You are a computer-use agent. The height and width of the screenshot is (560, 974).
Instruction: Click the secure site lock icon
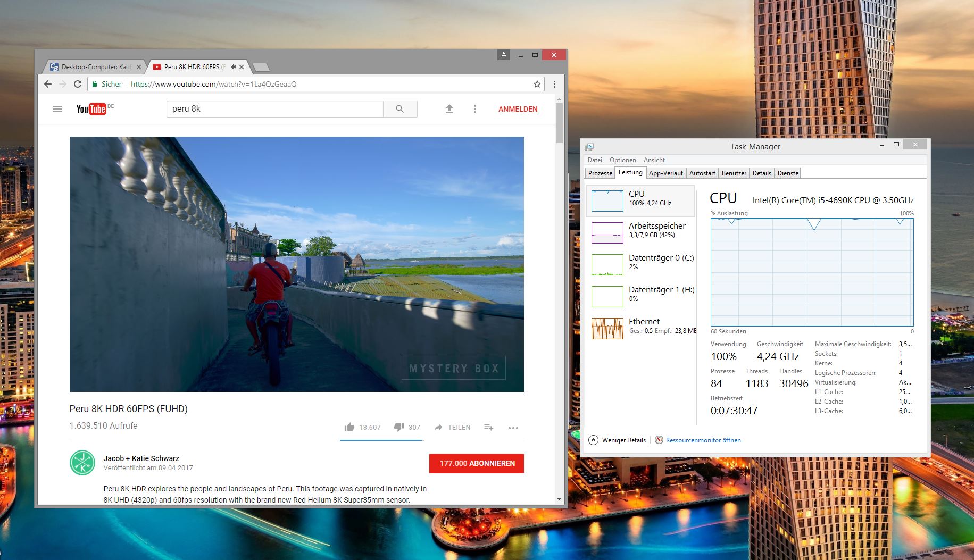pos(95,84)
